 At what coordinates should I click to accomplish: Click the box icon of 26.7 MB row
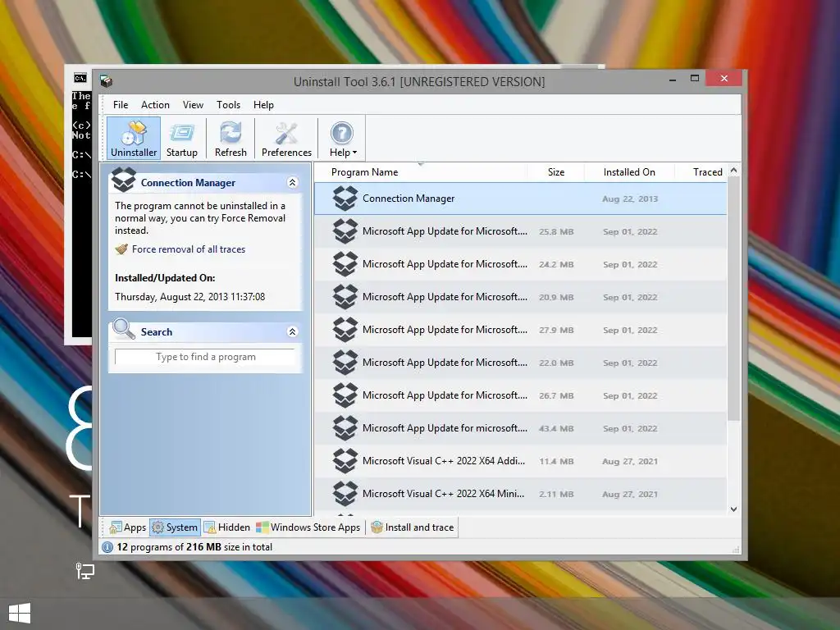345,395
